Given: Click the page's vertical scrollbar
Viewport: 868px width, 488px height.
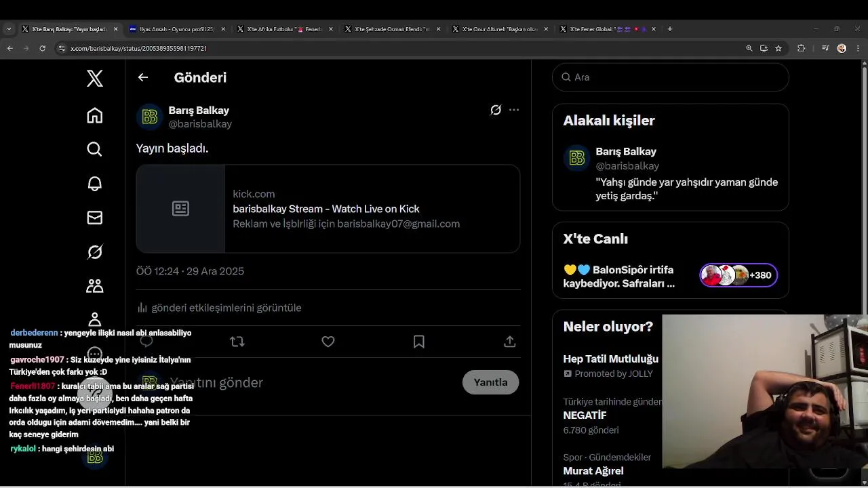Looking at the screenshot, I should coord(864,190).
